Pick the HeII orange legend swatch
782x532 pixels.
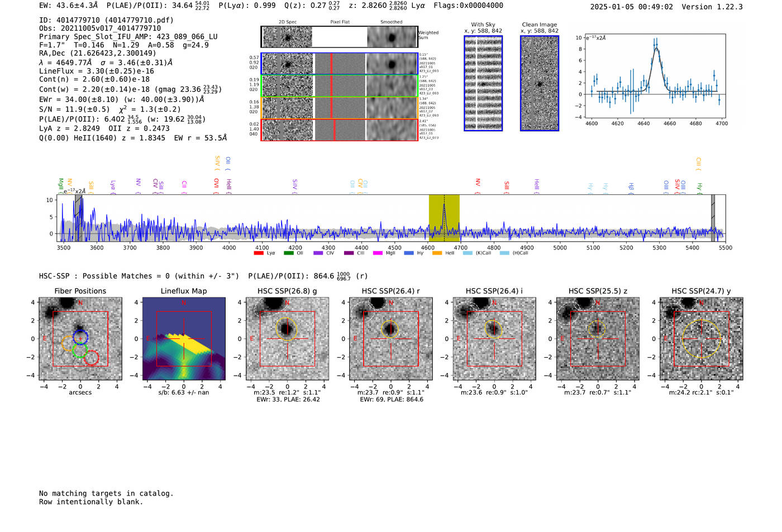[x=437, y=253]
